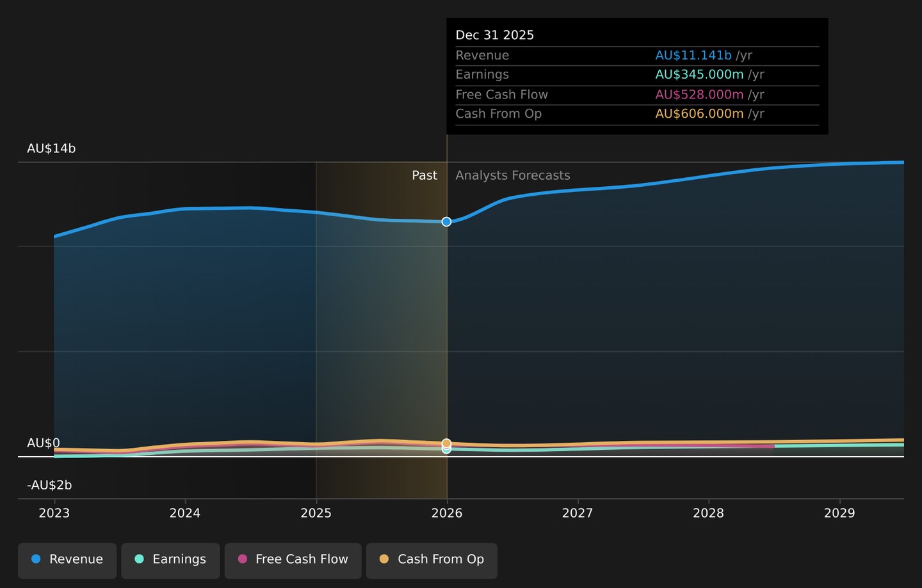Click the 2026 x-axis label
This screenshot has width=922, height=588.
tap(447, 513)
